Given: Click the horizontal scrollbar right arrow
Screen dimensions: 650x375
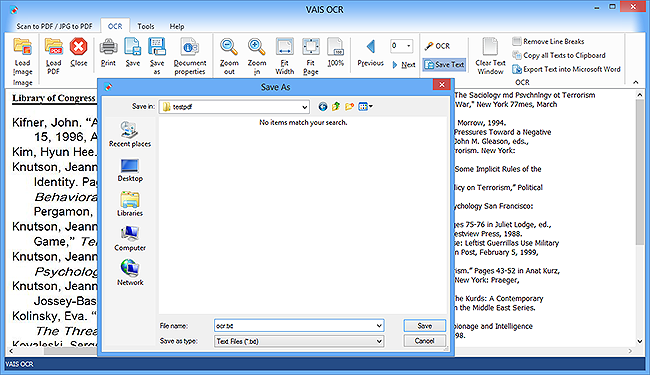Looking at the screenshot, I should [630, 351].
